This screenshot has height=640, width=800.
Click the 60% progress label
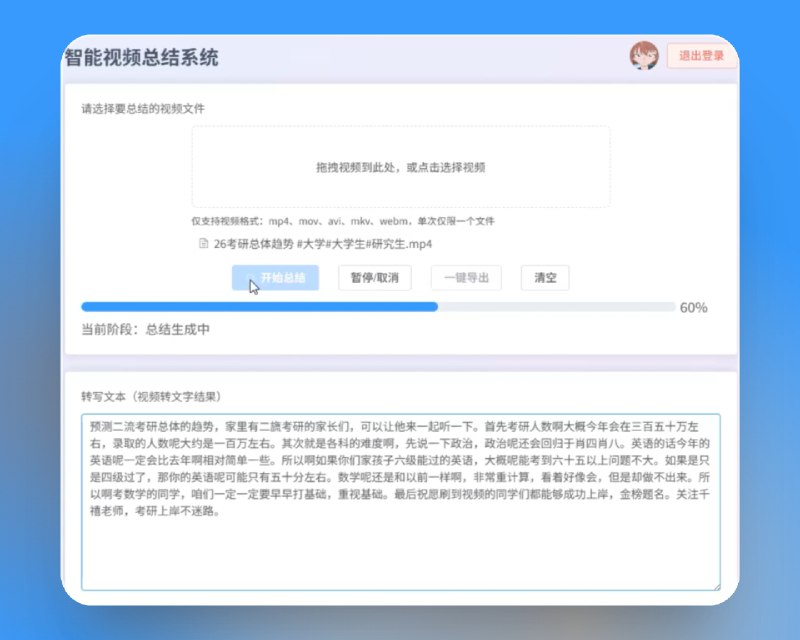[690, 306]
